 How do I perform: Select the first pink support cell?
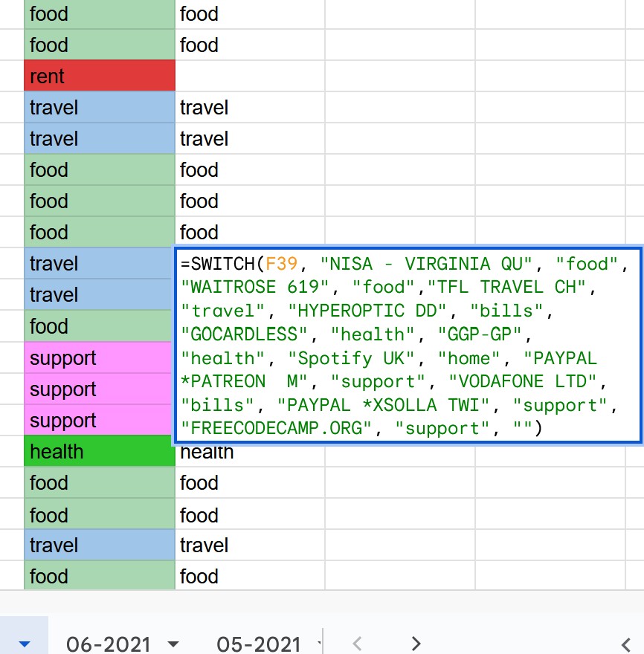(98, 358)
